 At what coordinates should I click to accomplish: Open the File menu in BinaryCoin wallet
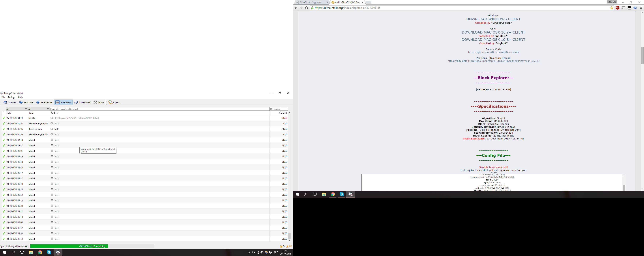(3, 97)
